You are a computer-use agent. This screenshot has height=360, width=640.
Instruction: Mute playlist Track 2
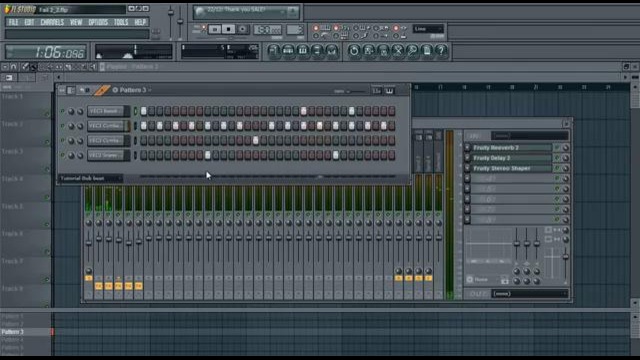(47, 142)
